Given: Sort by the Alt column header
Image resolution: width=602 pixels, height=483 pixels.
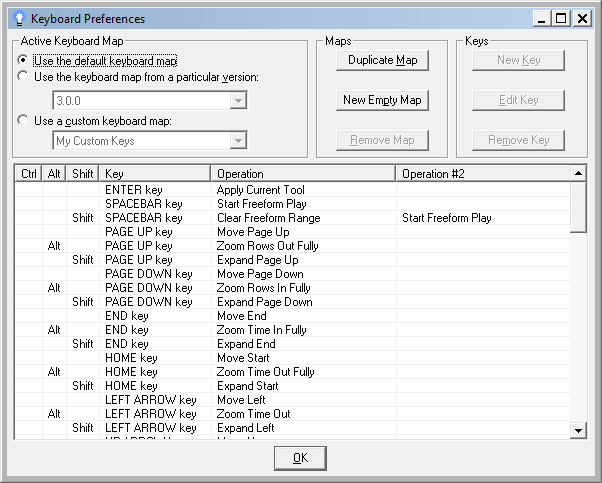Looking at the screenshot, I should tap(54, 174).
